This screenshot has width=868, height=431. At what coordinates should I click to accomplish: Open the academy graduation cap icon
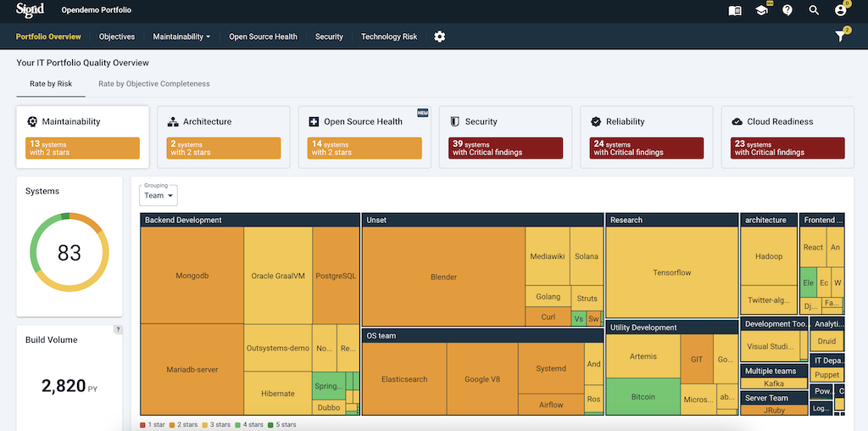[x=762, y=10]
